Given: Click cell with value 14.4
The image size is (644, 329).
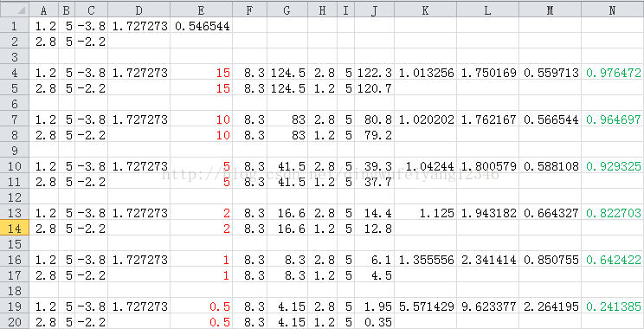Looking at the screenshot, I should (374, 213).
